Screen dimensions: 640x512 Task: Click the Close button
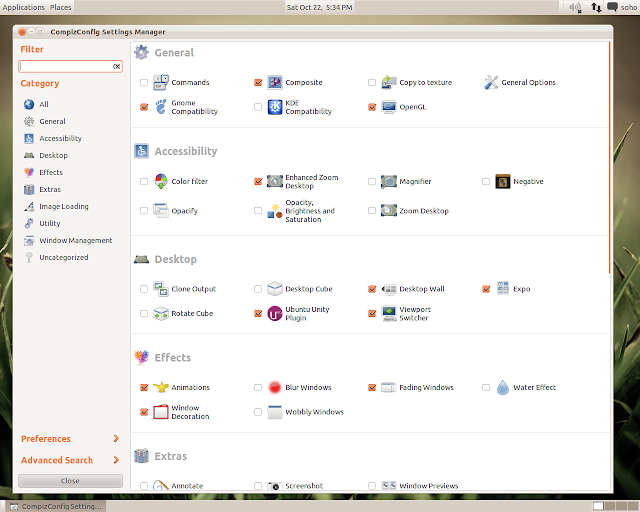pos(70,481)
